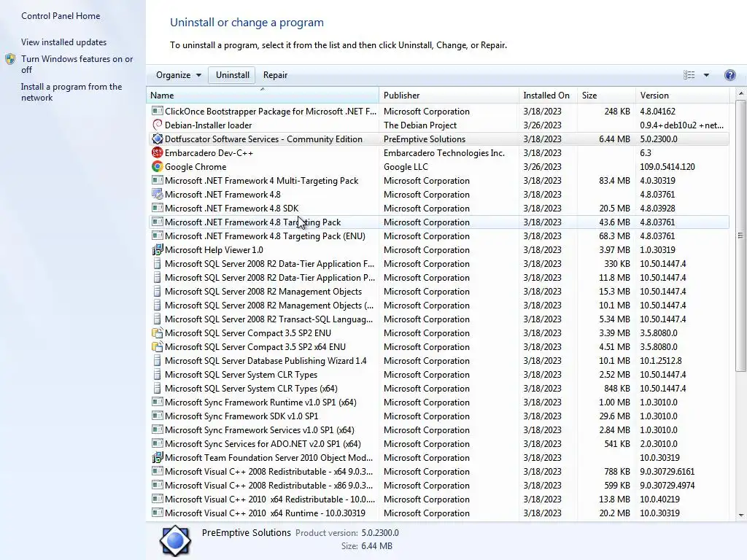747x560 pixels.
Task: Click the Sync Framework Runtime v1.0 SP1 icon
Action: 158,402
